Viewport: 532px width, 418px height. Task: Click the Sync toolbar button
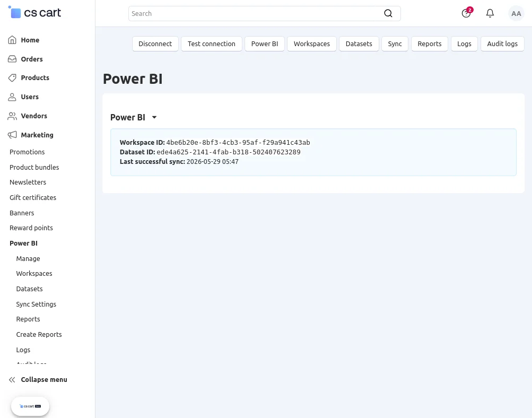395,44
